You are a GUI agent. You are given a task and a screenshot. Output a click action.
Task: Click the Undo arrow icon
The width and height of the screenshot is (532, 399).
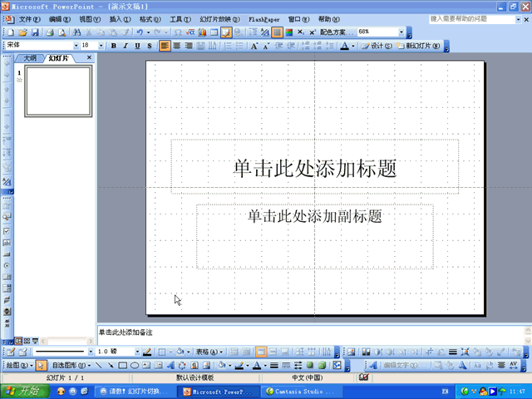pos(140,32)
